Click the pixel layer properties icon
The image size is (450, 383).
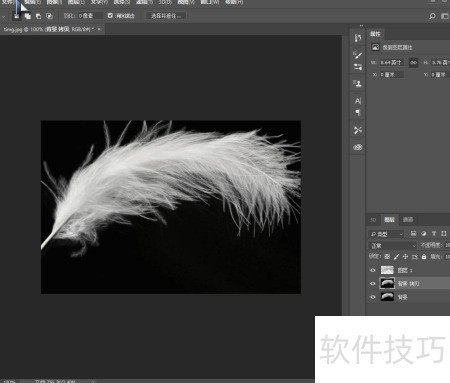tap(375, 47)
